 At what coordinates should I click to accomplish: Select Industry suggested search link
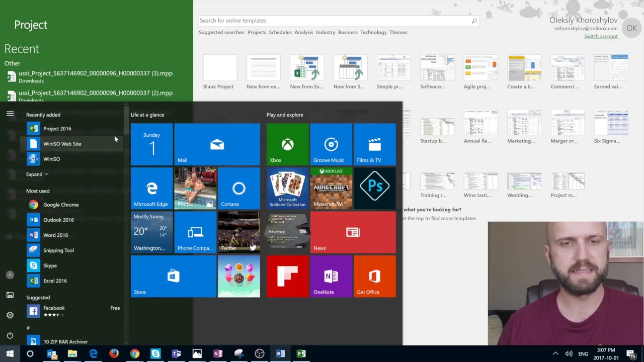[326, 32]
